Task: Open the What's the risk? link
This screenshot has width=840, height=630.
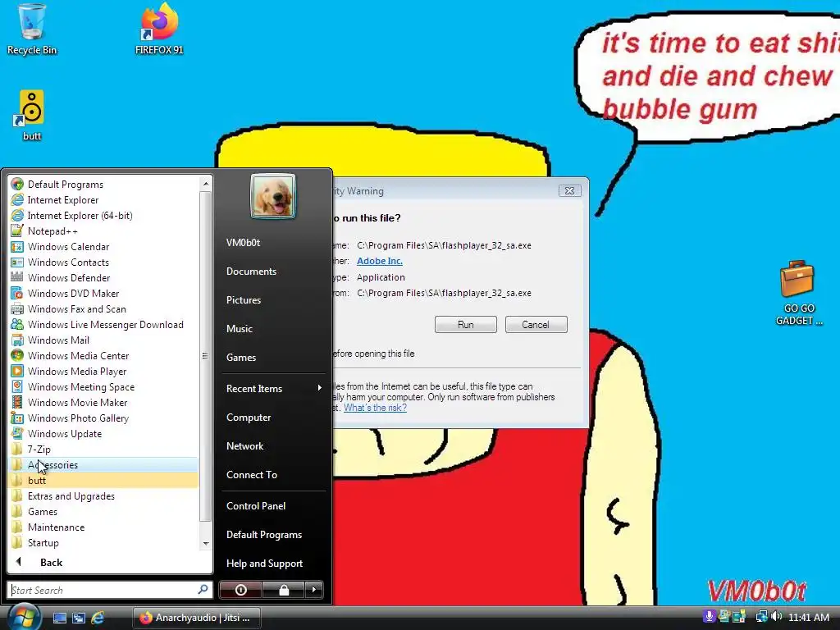Action: coord(375,408)
